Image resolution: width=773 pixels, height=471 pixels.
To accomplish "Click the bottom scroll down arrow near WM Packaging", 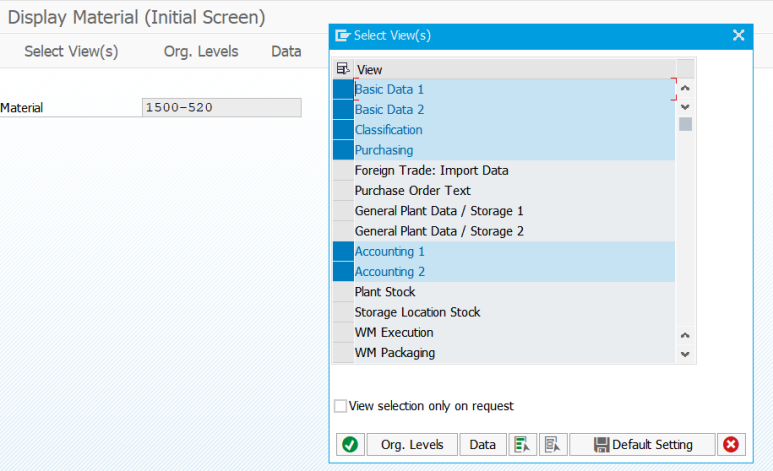I will pos(685,354).
